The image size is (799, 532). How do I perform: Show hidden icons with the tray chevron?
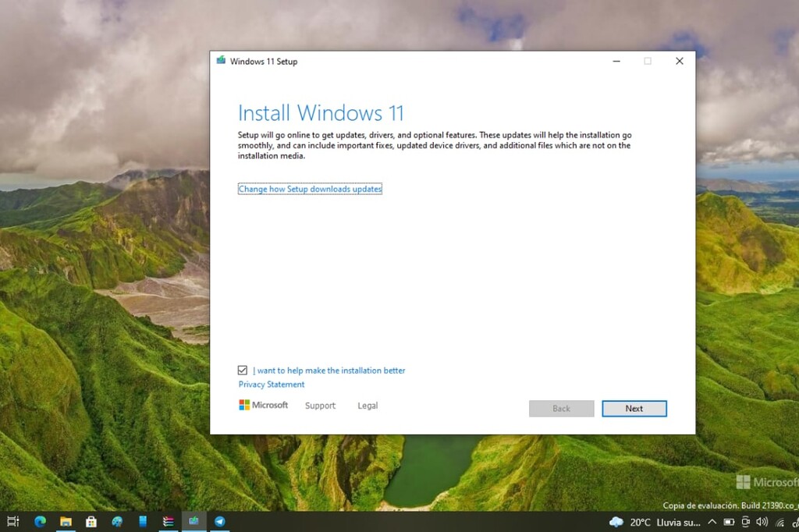[x=712, y=521]
